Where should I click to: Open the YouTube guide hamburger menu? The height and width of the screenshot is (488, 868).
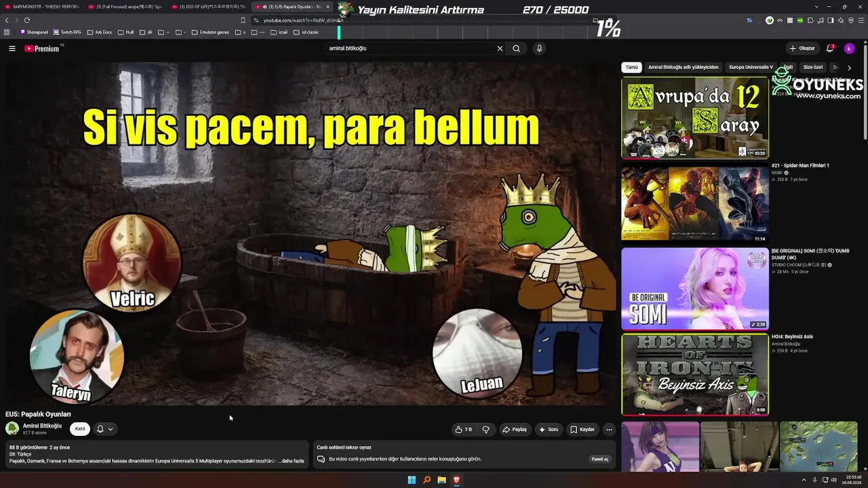coord(12,49)
